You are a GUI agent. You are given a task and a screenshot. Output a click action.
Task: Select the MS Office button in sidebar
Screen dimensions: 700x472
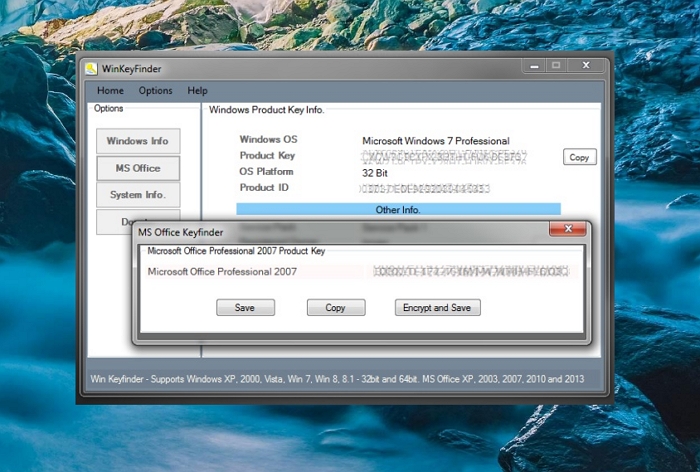[138, 168]
